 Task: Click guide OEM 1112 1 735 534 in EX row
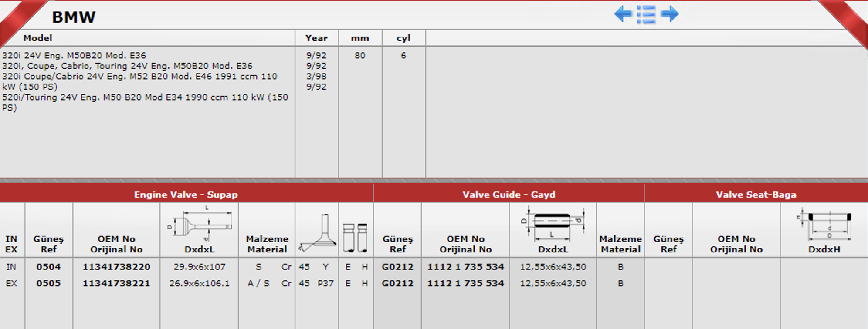[465, 283]
